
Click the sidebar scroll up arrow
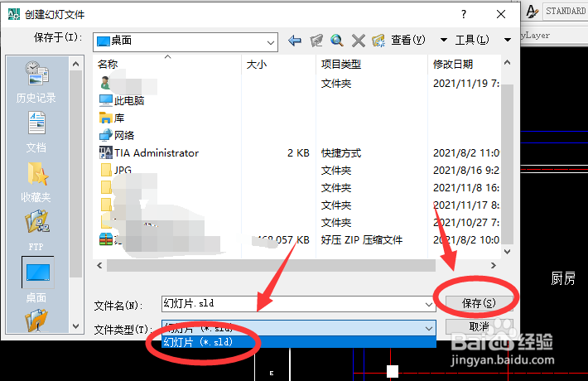(75, 64)
